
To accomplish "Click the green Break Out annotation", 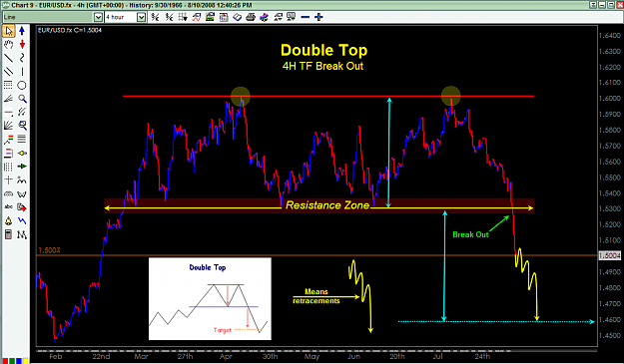I will [x=470, y=234].
